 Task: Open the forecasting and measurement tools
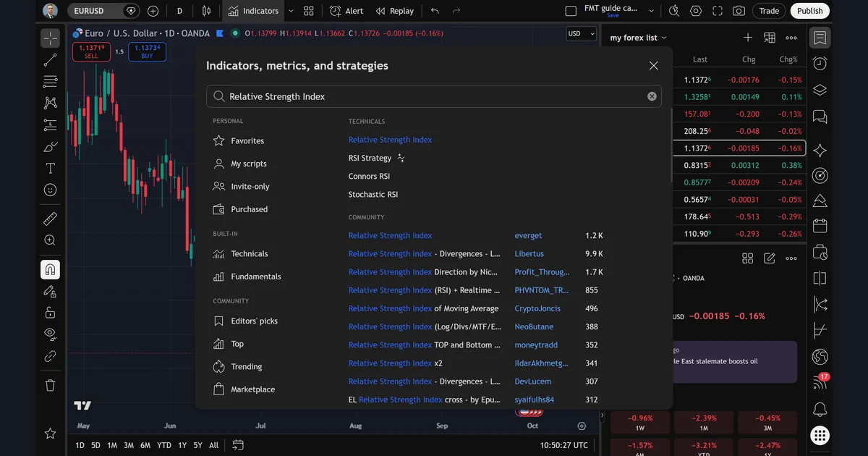click(50, 125)
